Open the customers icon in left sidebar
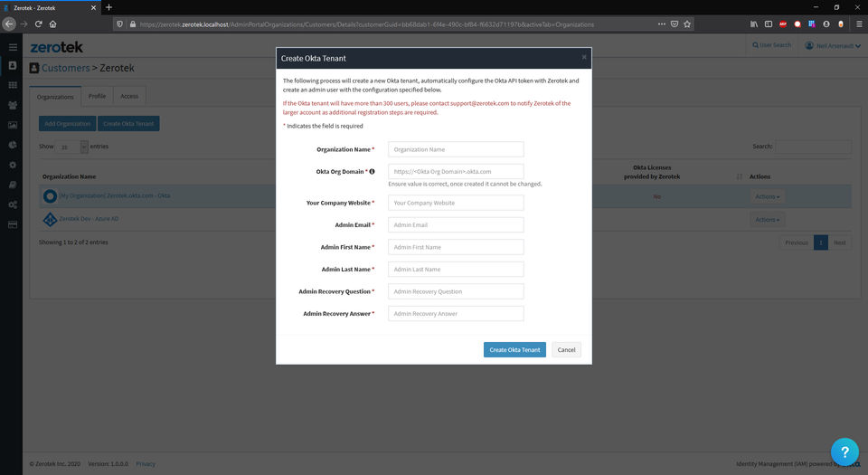868x475 pixels. (x=12, y=65)
